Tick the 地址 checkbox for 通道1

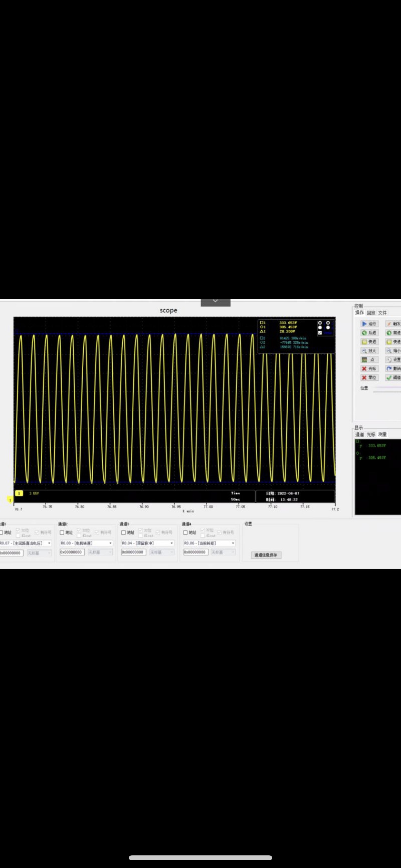click(x=1, y=533)
